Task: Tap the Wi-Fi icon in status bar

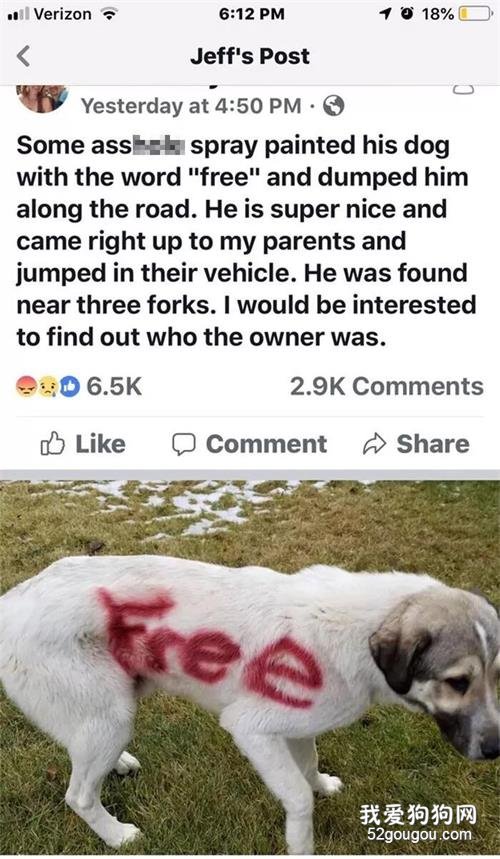Action: tap(109, 14)
